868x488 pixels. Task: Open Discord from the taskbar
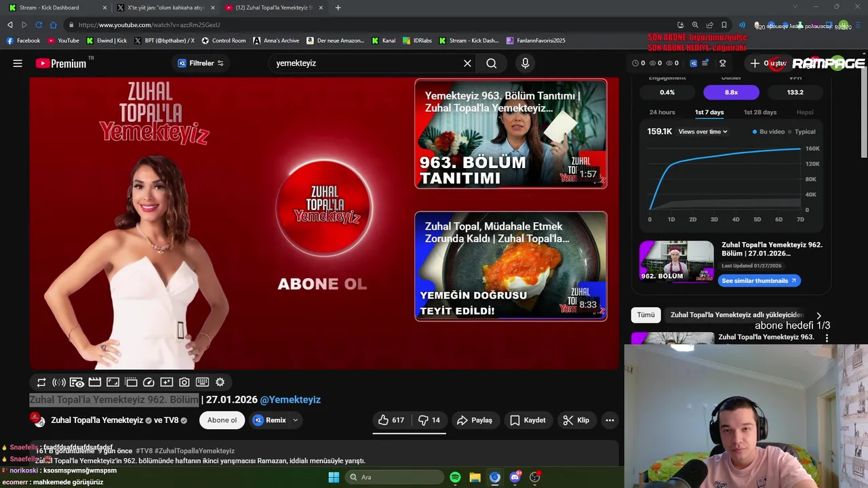515,477
